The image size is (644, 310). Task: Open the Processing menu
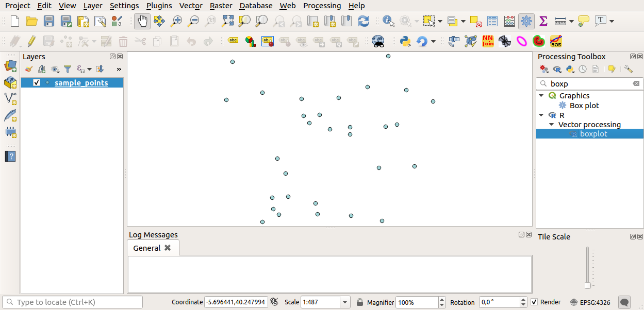click(322, 6)
